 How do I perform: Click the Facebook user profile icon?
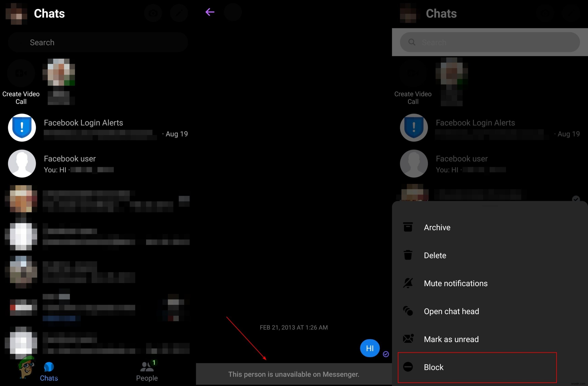[x=22, y=163]
